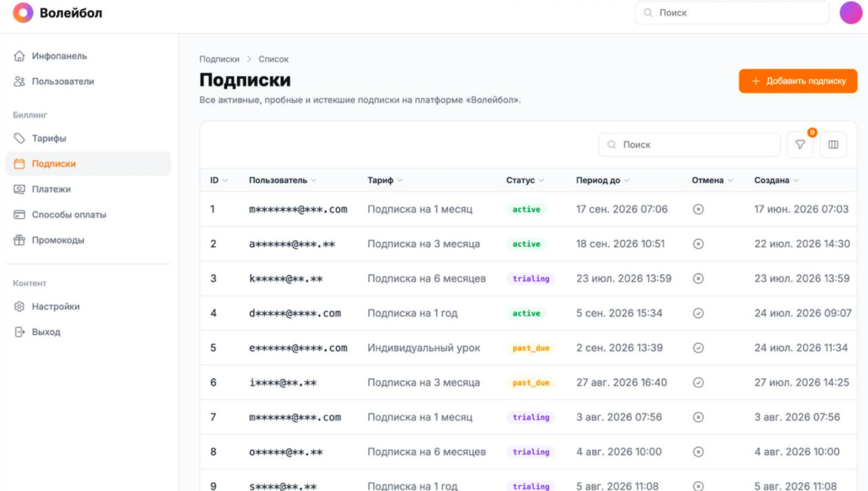Focus the global Поиск field in header

732,13
